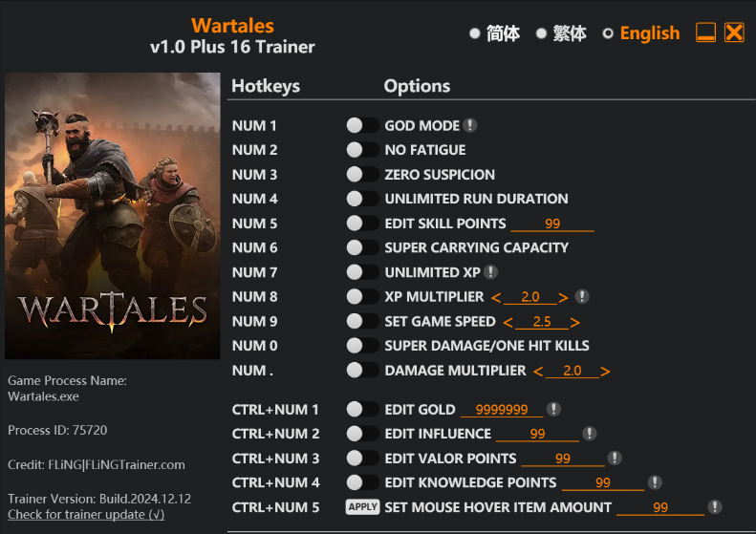The width and height of the screenshot is (756, 534).
Task: Click the Edit Knowledge Points info icon
Action: pos(655,482)
